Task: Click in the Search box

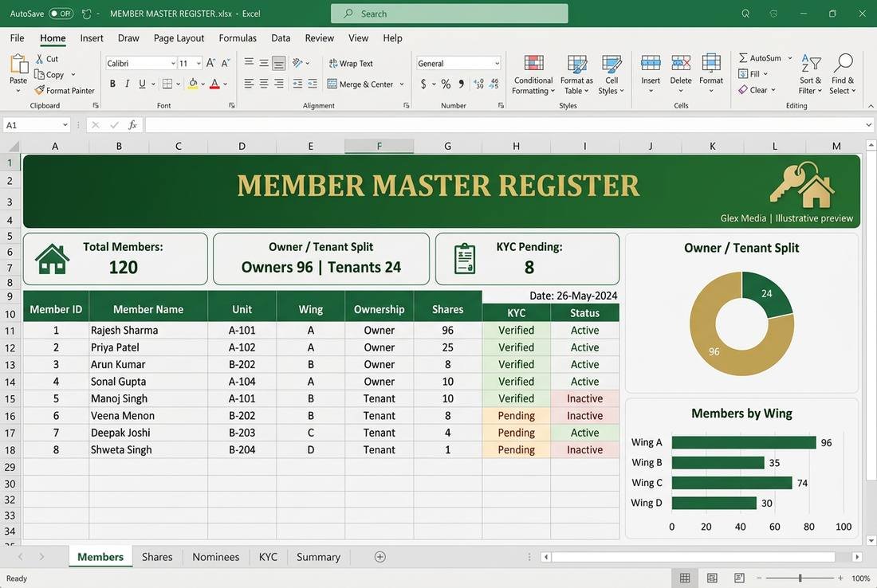Action: 449,14
